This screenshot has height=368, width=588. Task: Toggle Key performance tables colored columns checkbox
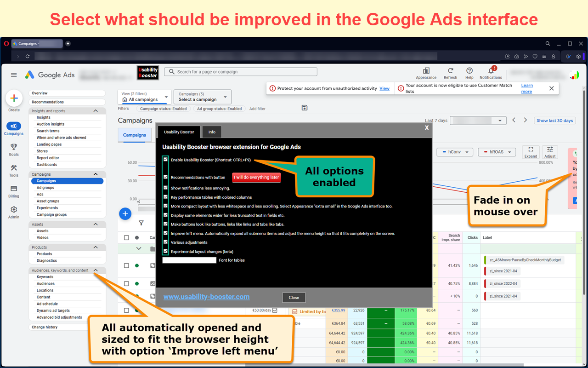(166, 197)
